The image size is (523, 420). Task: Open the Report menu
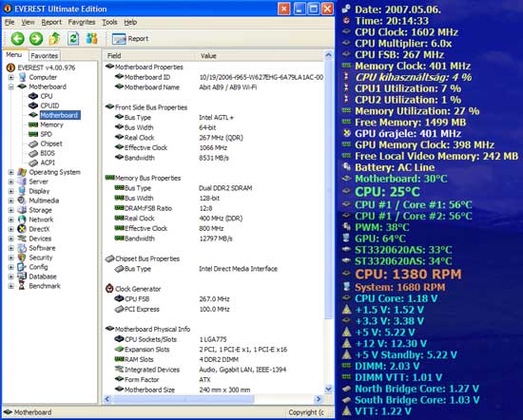[x=51, y=23]
